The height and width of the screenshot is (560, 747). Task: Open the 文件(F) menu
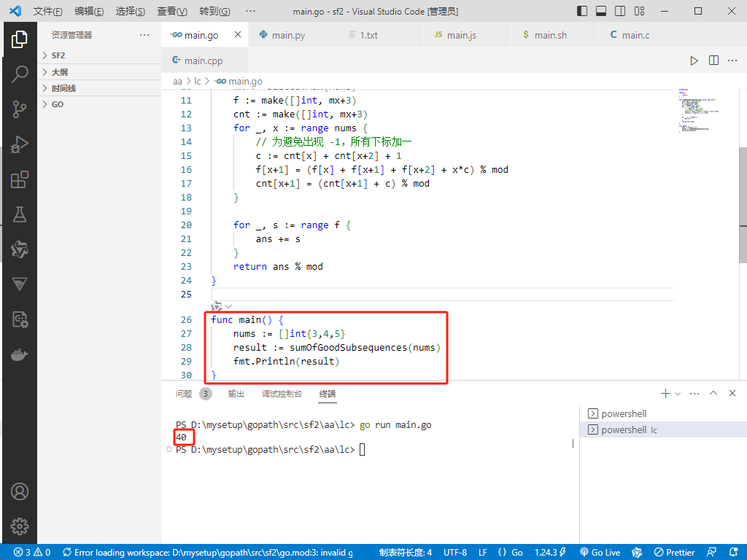click(x=47, y=11)
